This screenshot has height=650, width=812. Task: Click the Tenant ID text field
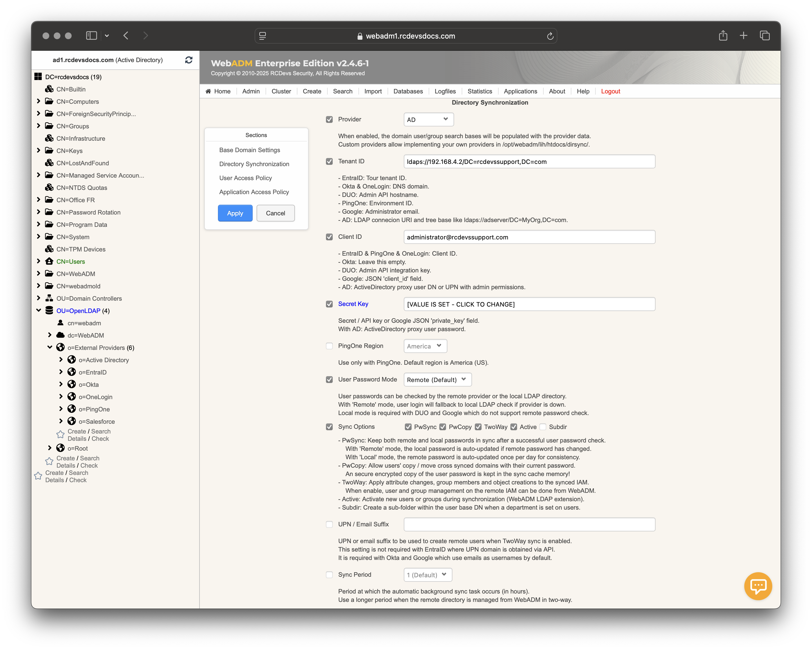[529, 161]
